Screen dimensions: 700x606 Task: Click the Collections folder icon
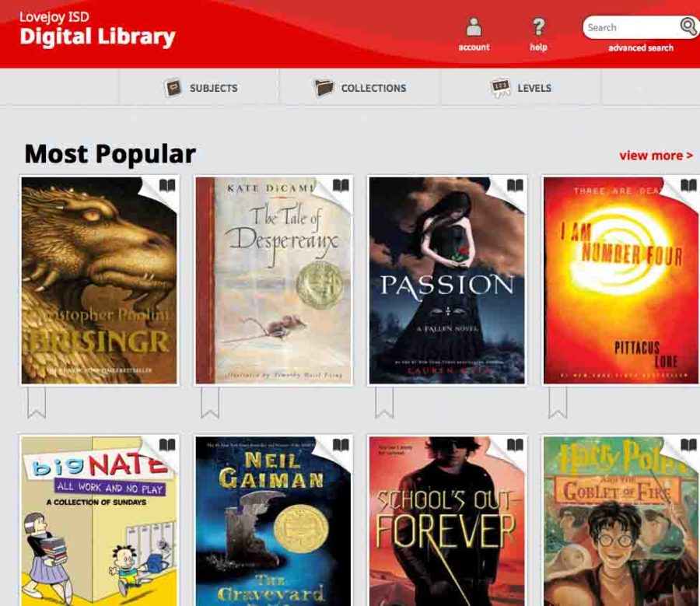pos(324,88)
